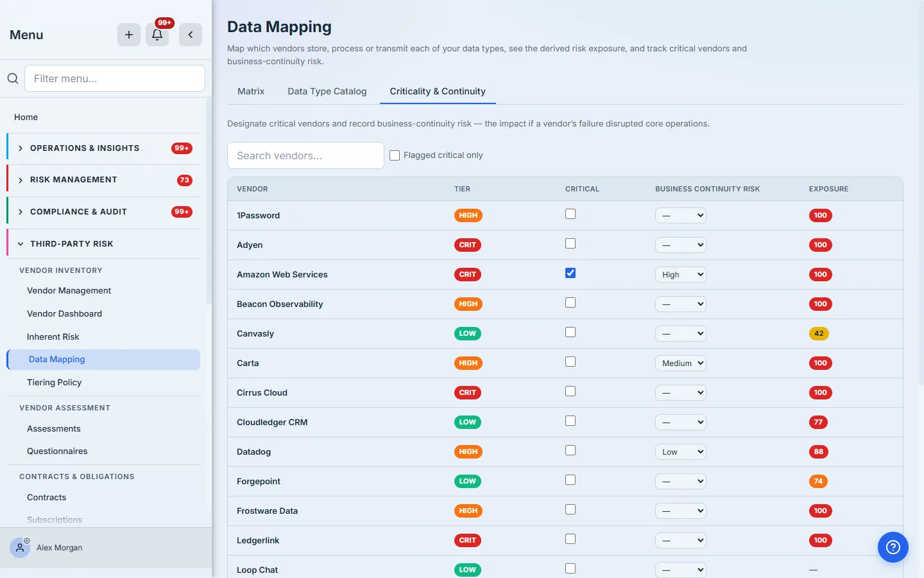Switch to Data Type Catalog tab
This screenshot has height=578, width=924.
point(327,91)
